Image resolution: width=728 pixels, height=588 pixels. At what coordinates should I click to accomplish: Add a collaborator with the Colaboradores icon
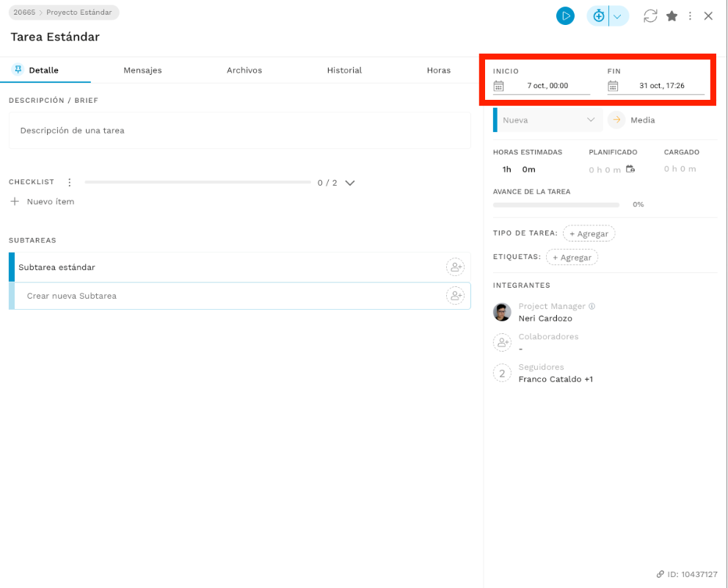(502, 343)
